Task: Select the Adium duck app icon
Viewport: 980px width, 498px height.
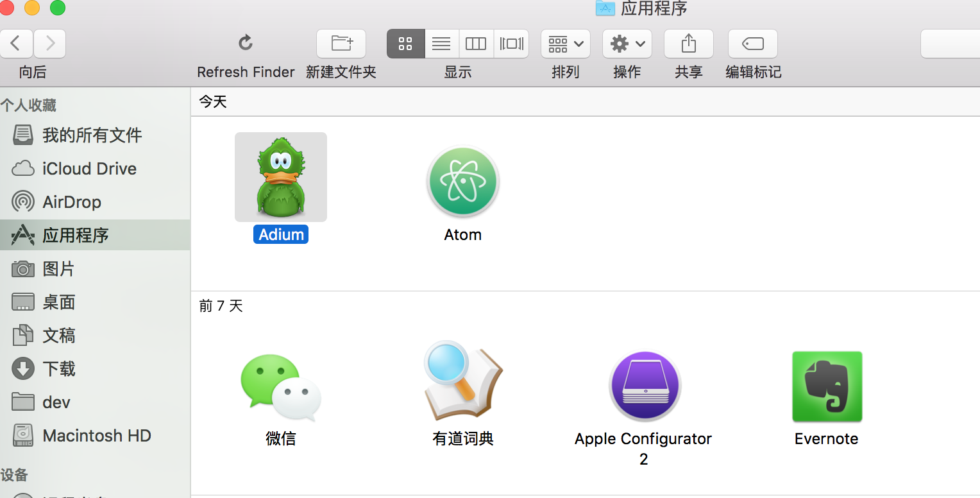Action: tap(281, 177)
